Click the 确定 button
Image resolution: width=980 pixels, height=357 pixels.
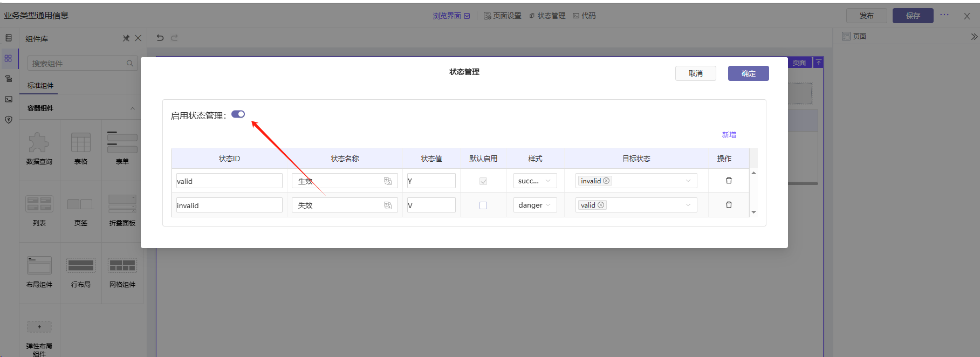click(x=748, y=73)
